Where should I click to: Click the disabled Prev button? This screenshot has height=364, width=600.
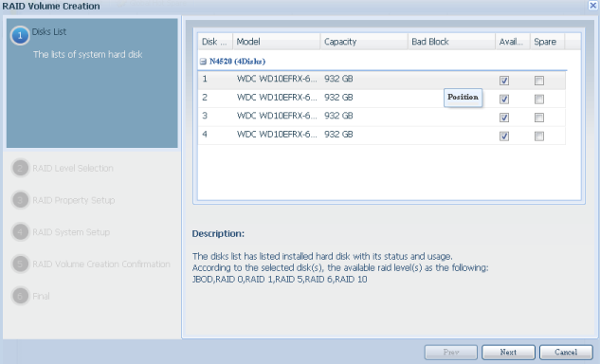[x=451, y=352]
